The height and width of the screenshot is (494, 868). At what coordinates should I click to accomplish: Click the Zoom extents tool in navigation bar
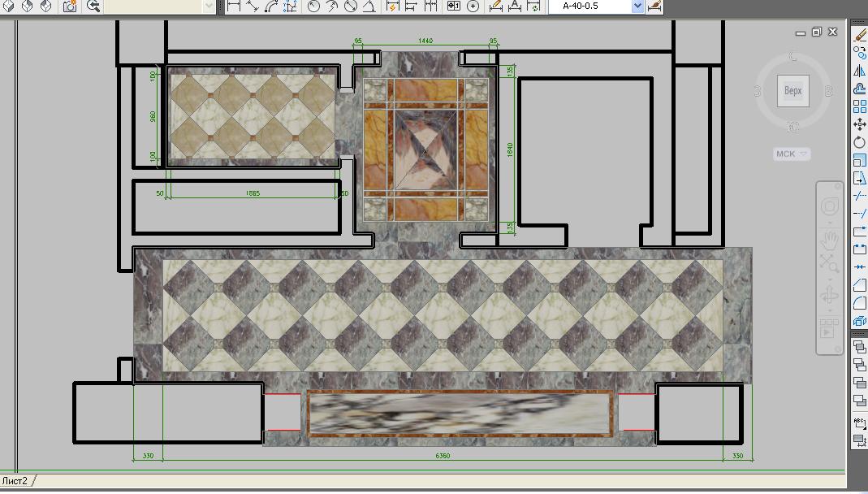point(829,263)
